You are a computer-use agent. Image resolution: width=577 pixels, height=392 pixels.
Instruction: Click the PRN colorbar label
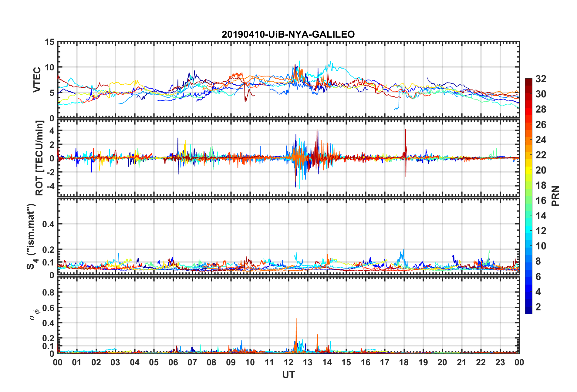(x=555, y=196)
